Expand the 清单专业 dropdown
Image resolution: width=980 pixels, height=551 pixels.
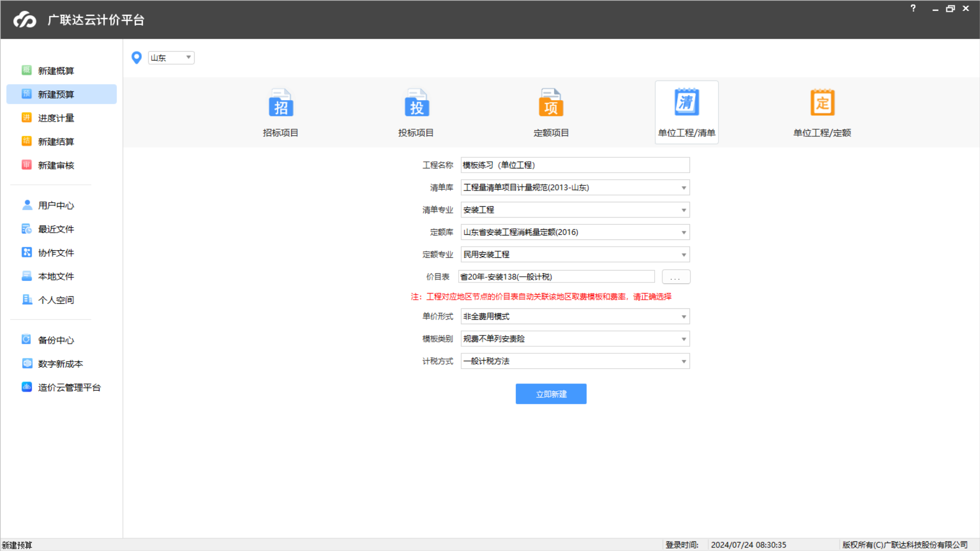click(683, 210)
